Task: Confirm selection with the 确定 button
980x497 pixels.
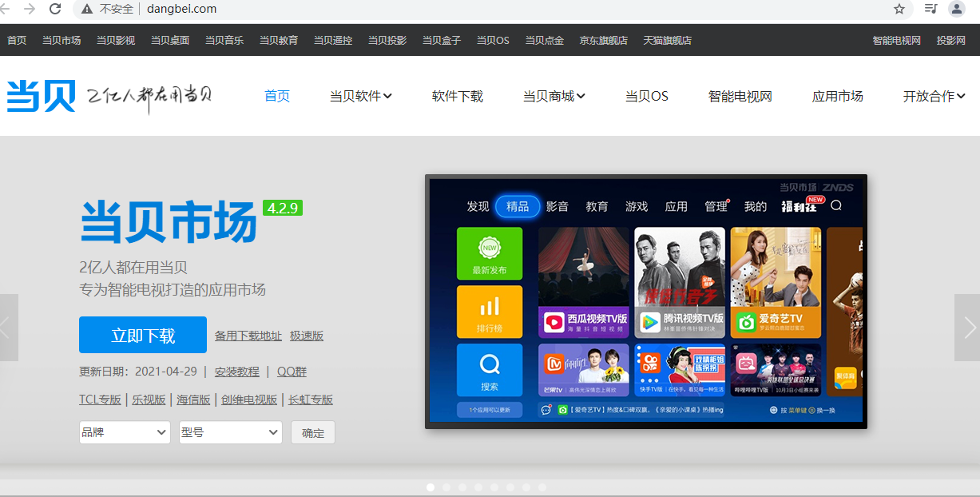Action: pos(312,431)
